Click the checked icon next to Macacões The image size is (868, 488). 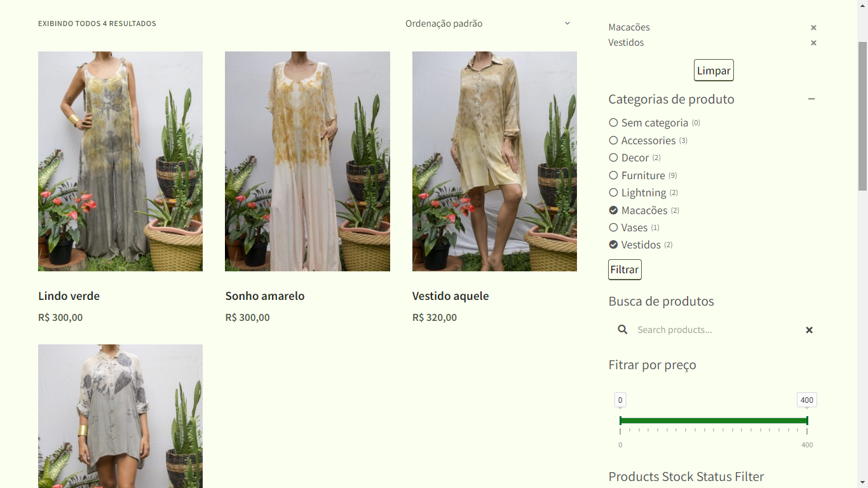click(613, 210)
